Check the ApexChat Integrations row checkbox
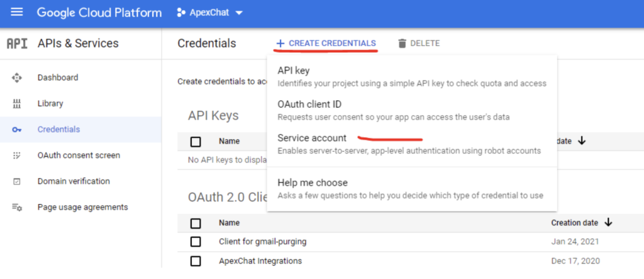The width and height of the screenshot is (644, 279). click(x=196, y=261)
